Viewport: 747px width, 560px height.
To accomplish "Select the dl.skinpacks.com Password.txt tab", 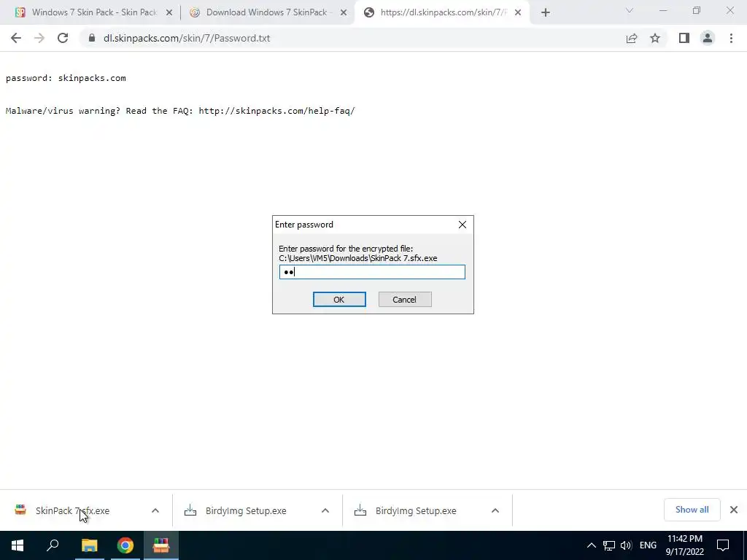I will [x=443, y=12].
